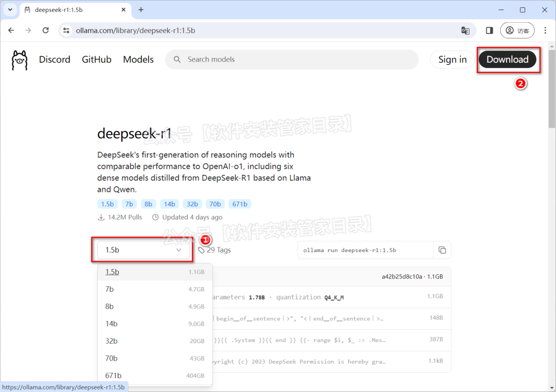Open Chrome three-dot menu

pyautogui.click(x=545, y=30)
